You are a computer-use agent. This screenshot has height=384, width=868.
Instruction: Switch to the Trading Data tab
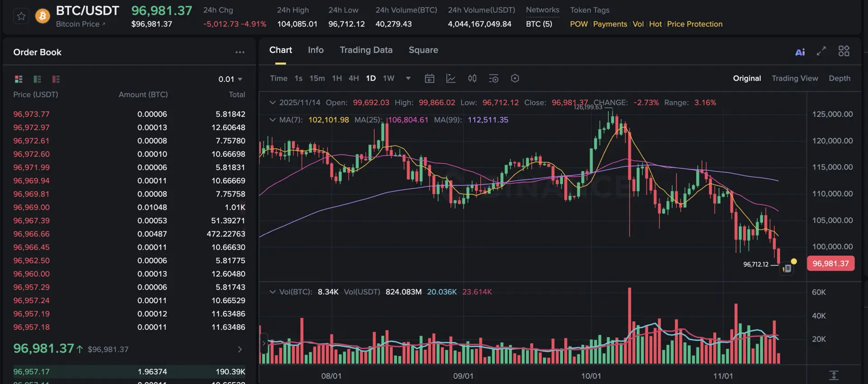366,50
